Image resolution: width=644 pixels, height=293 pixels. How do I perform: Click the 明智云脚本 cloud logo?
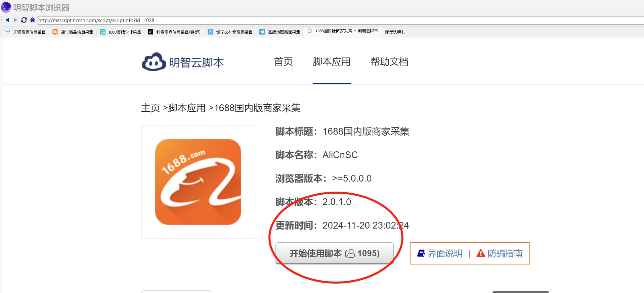click(x=182, y=62)
